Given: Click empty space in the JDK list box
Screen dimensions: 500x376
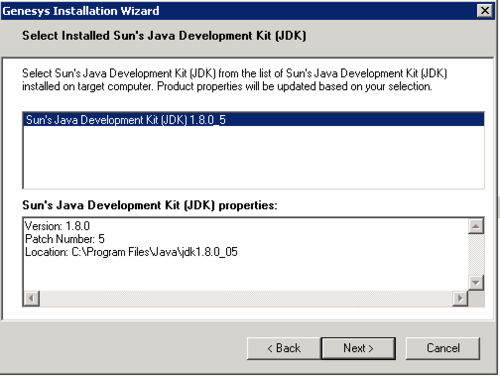Looking at the screenshot, I should [x=254, y=157].
